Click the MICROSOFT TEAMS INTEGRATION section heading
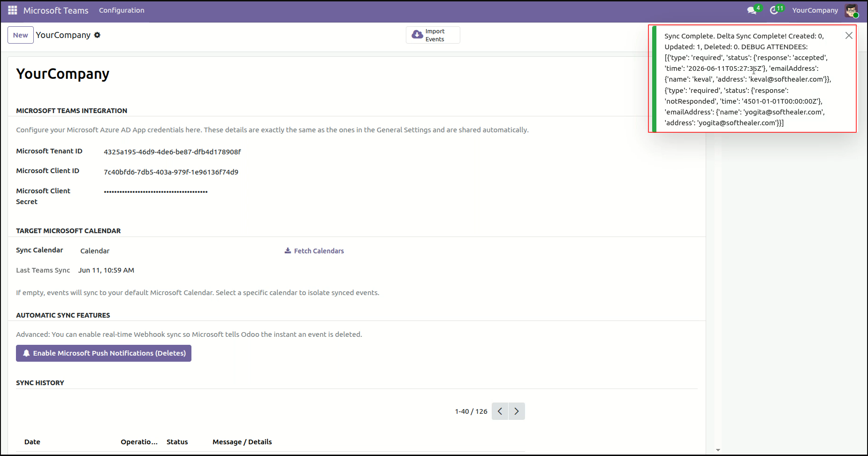This screenshot has width=868, height=456. tap(72, 111)
